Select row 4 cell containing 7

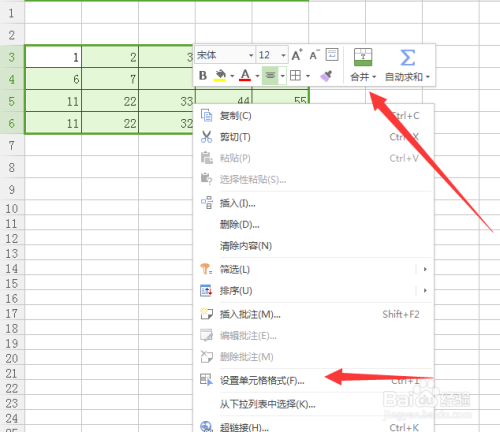pos(110,79)
